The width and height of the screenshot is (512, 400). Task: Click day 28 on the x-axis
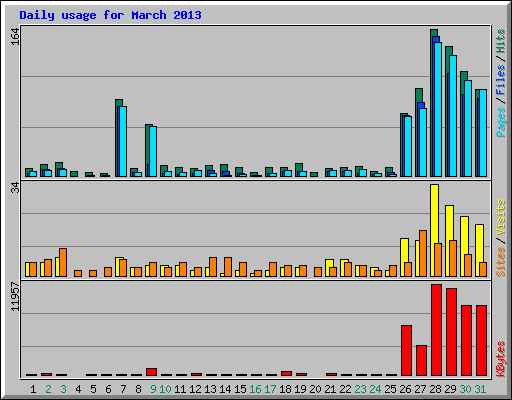(435, 389)
